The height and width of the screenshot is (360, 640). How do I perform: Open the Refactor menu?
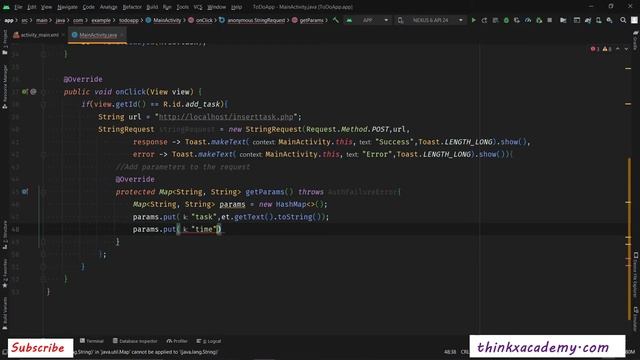tap(132, 7)
